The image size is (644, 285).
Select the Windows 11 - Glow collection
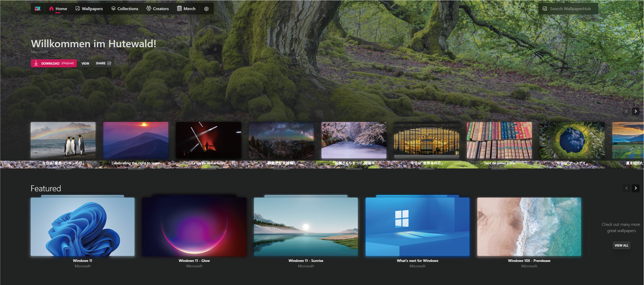194,227
